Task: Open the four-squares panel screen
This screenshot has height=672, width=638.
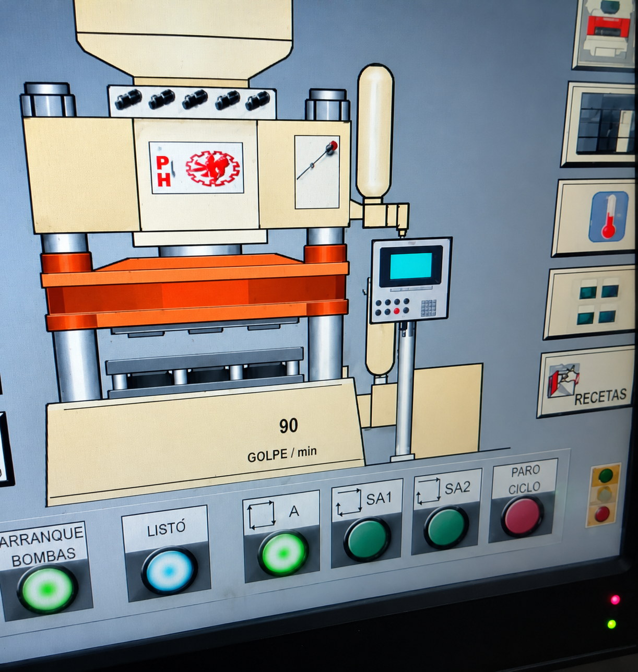Action: click(x=590, y=302)
